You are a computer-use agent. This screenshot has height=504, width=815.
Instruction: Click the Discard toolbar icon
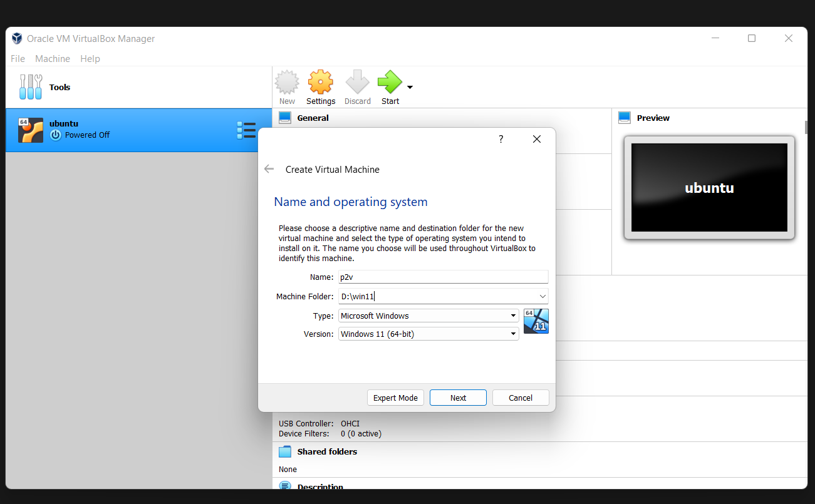[358, 82]
